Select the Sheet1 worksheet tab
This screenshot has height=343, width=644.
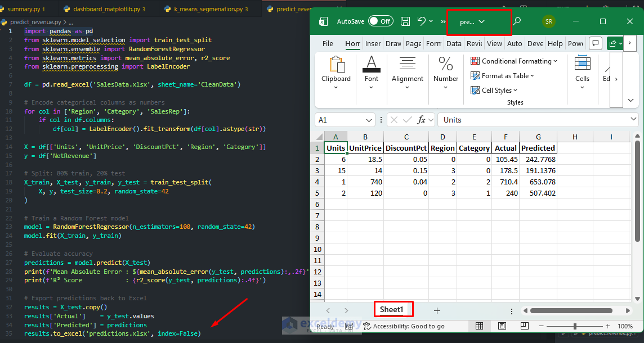tap(391, 309)
